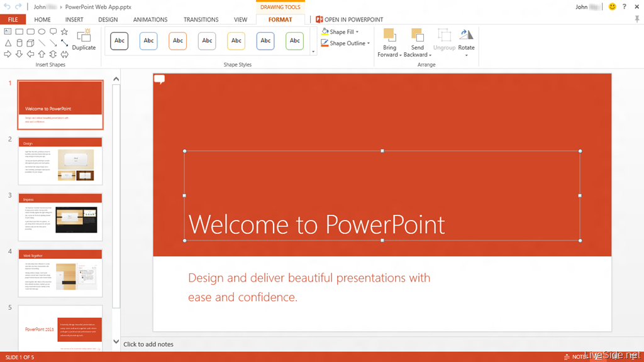The width and height of the screenshot is (644, 362).
Task: Click the up arrow of thumbnail scrollbar
Action: 116,79
